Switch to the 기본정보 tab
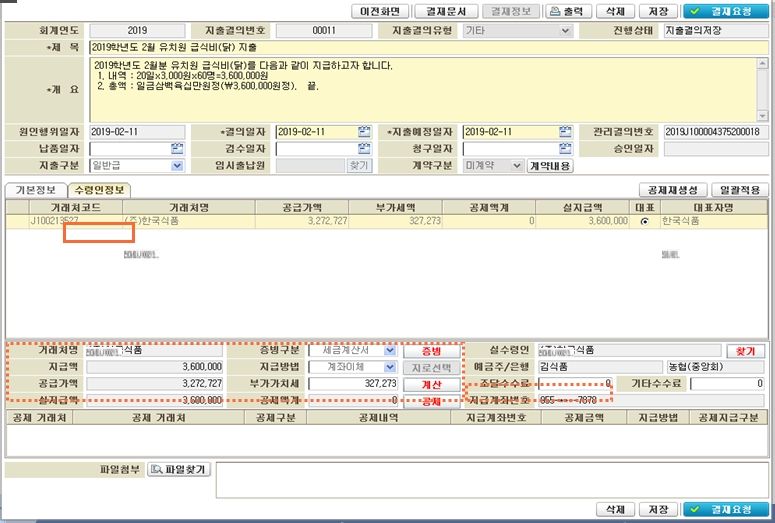This screenshot has width=775, height=523. (34, 190)
